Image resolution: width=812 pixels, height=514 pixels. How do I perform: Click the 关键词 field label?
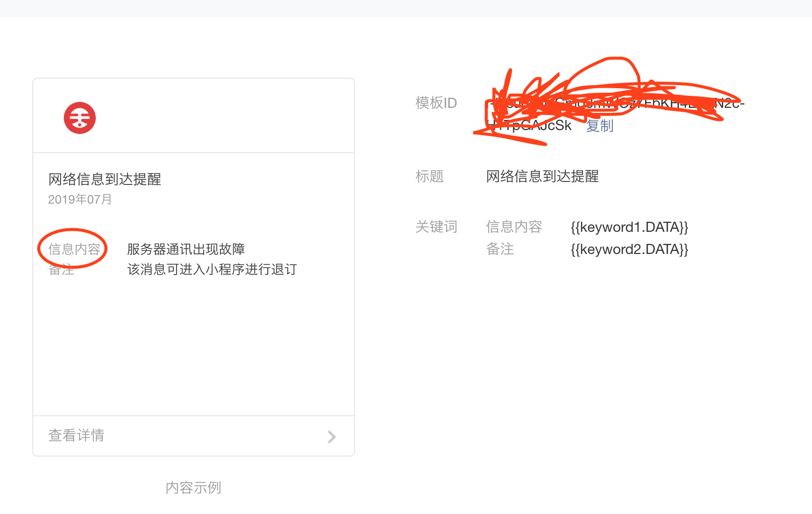tap(436, 227)
